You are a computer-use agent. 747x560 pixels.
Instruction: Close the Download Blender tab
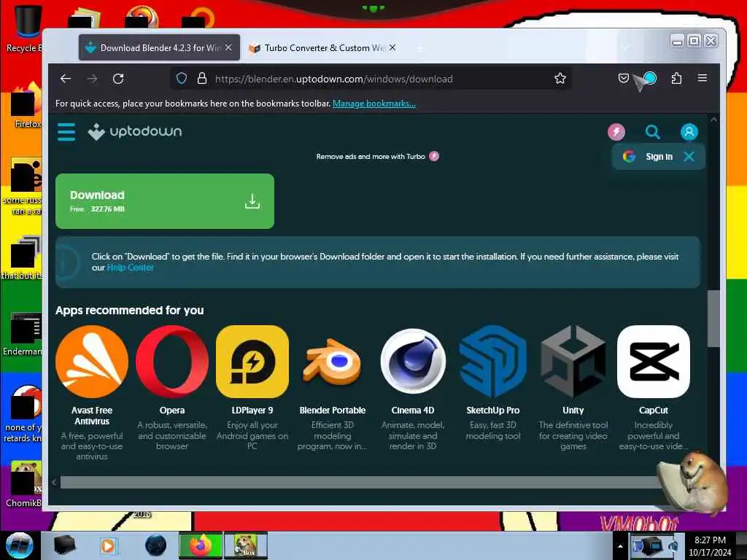(228, 47)
